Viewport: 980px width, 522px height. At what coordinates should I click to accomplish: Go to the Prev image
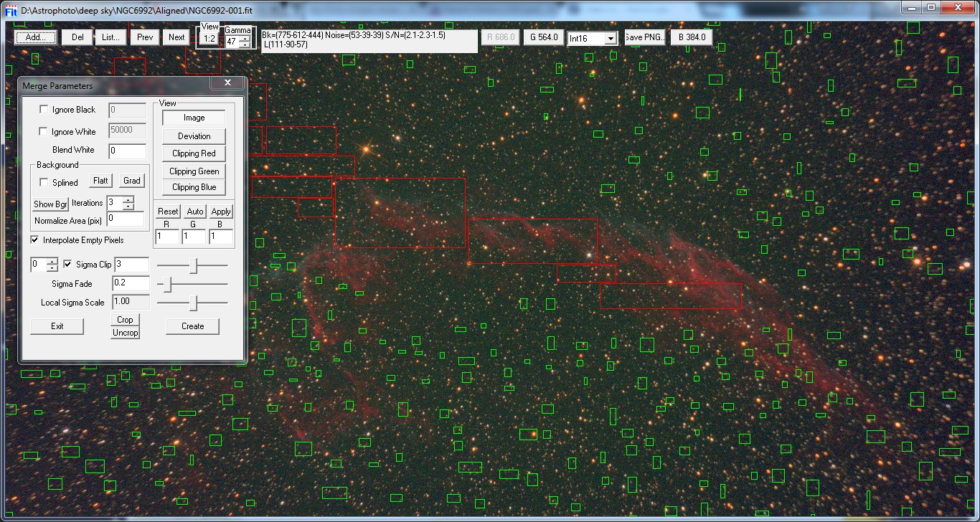click(145, 37)
